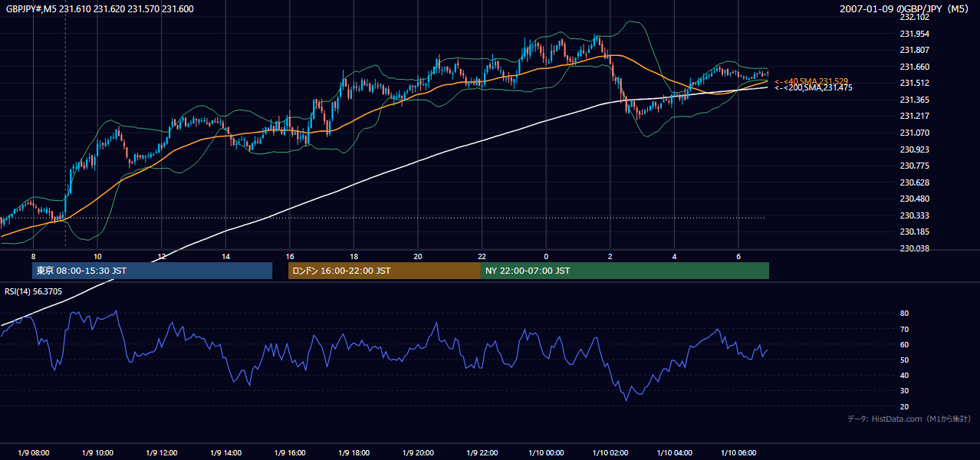The image size is (980, 460).
Task: Click price axis value 230.333
Action: point(915,215)
